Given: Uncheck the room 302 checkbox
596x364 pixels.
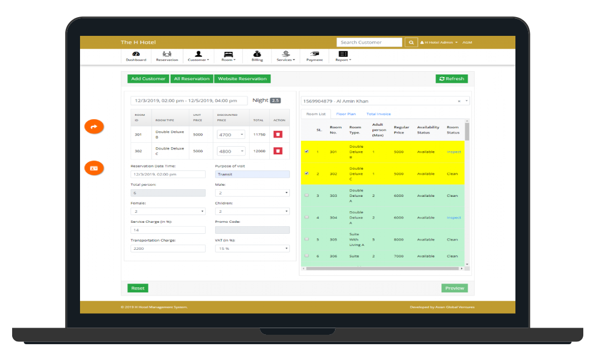Looking at the screenshot, I should 307,173.
